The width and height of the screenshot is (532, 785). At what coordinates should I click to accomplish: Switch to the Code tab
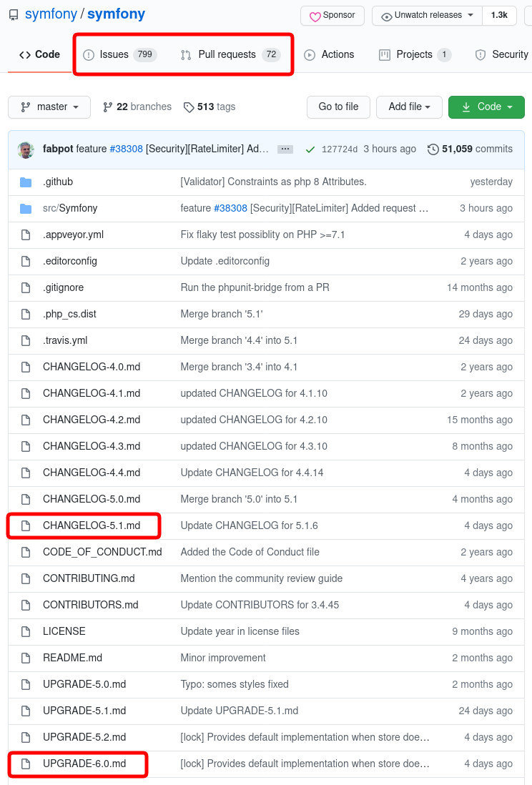[x=39, y=54]
